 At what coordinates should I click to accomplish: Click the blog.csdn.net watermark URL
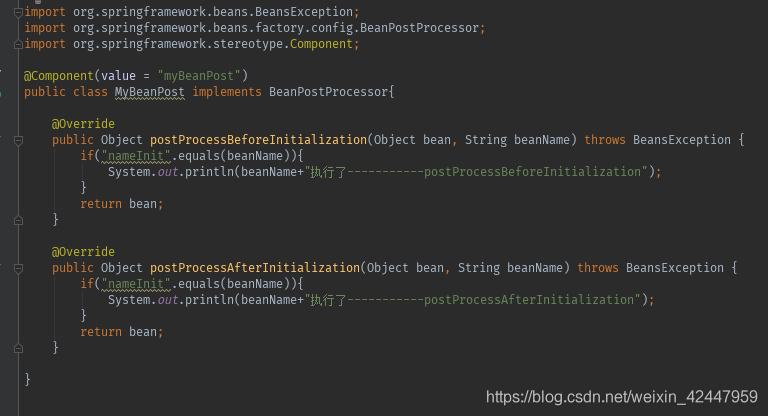[x=621, y=397]
